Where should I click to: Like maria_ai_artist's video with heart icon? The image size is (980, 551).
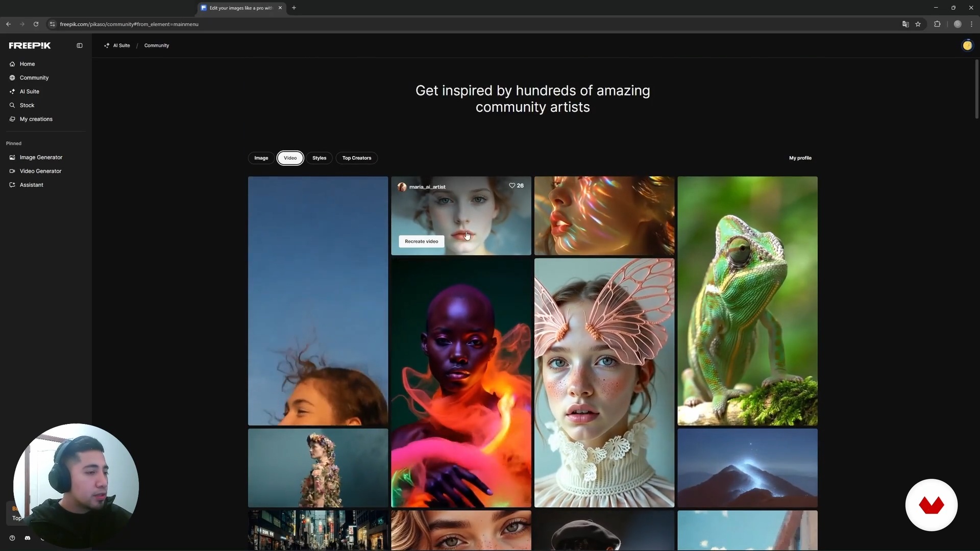coord(512,186)
